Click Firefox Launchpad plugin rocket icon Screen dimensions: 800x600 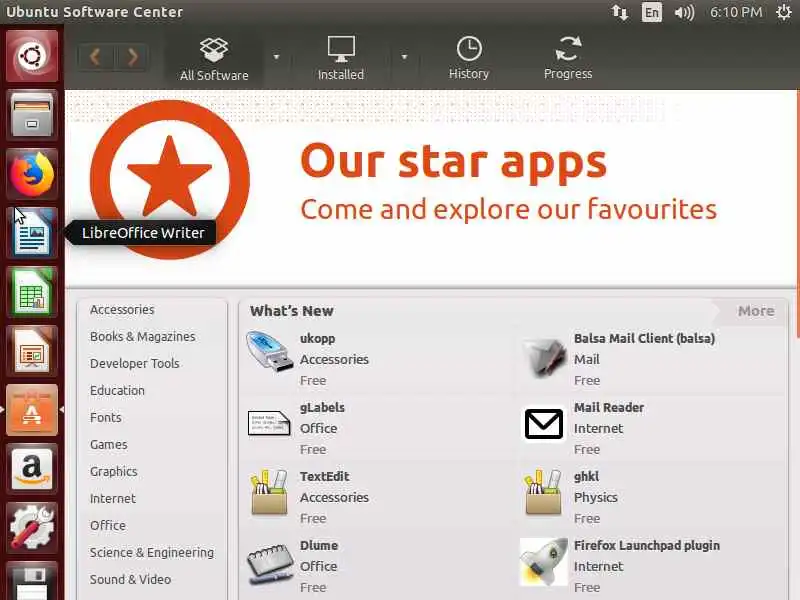point(543,562)
